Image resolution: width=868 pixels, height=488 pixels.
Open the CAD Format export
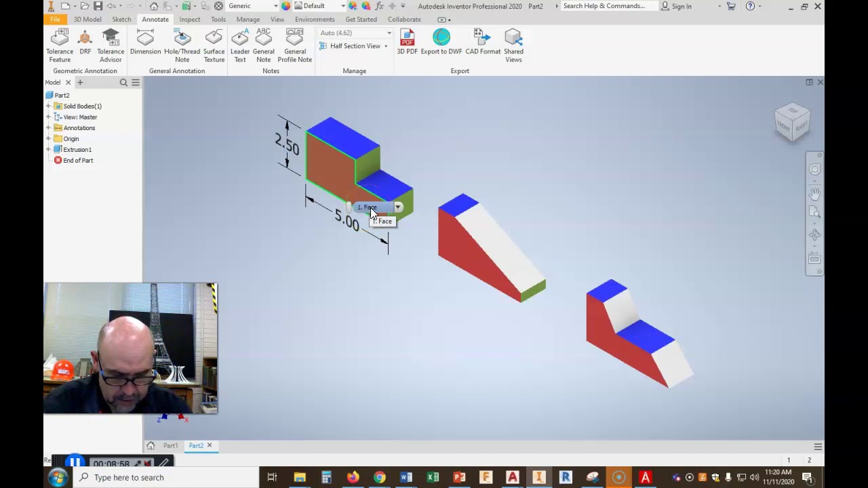point(483,42)
